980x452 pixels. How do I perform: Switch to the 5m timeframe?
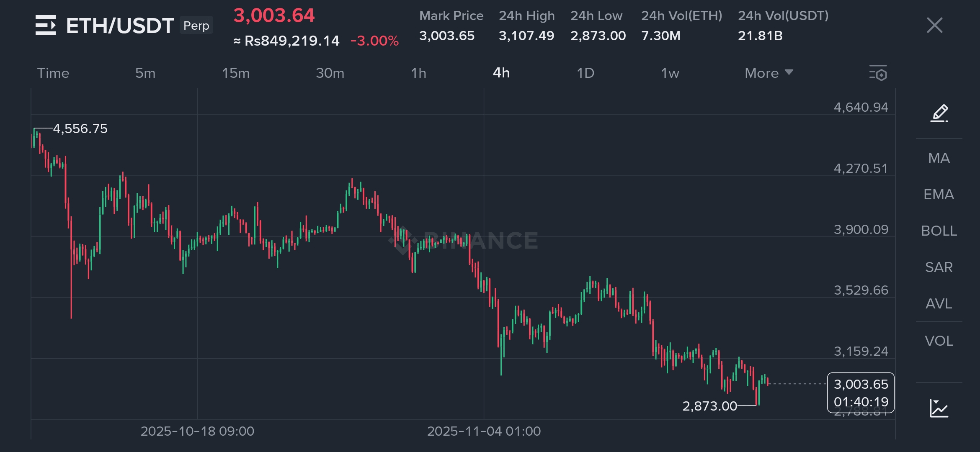[x=145, y=73]
